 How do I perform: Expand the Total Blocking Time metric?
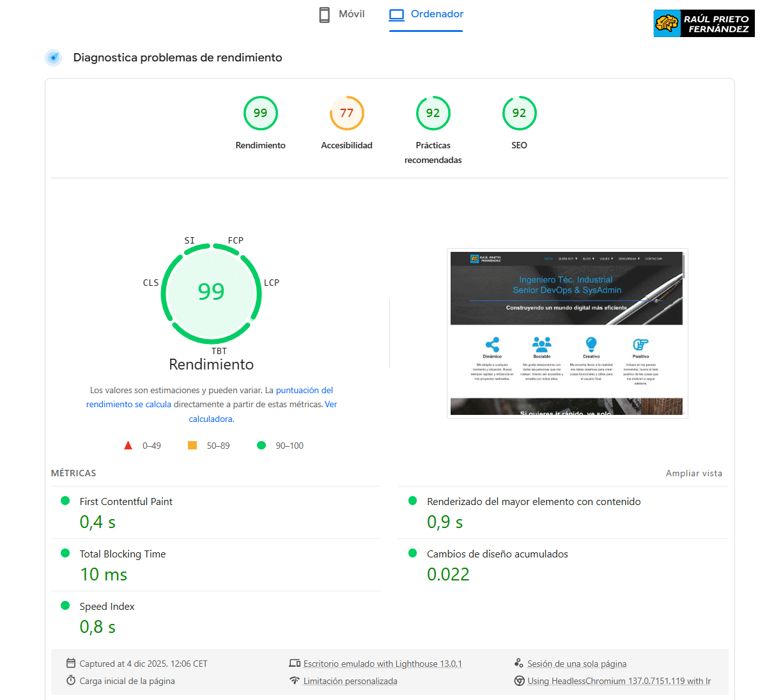point(122,554)
